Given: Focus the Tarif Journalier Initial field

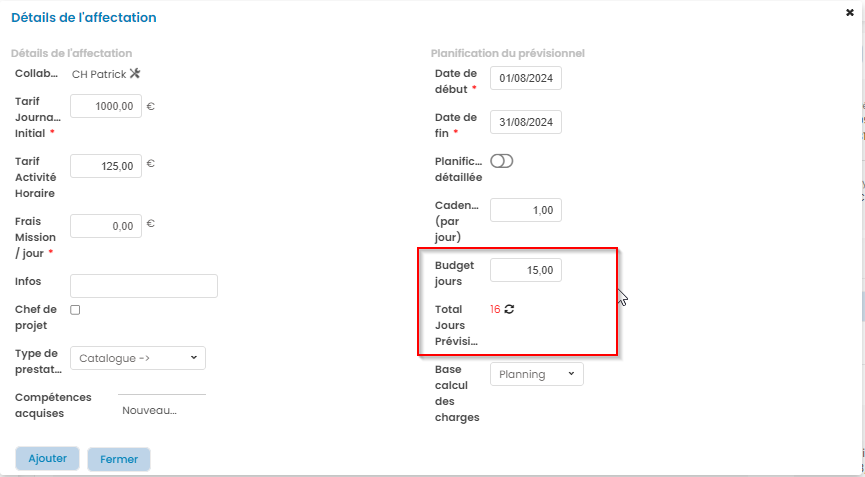Looking at the screenshot, I should 106,106.
